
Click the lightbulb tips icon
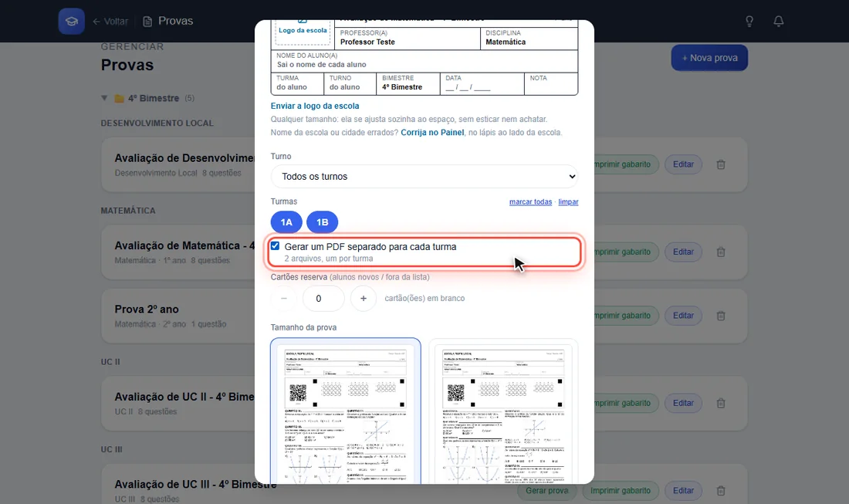tap(749, 21)
